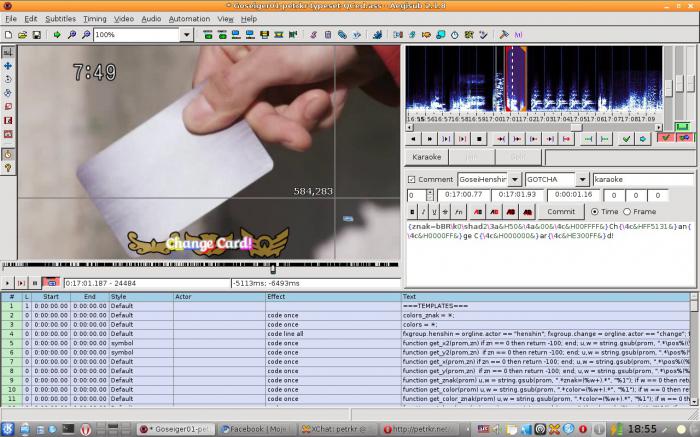Select the rectangle clip tool
700x437 pixels.
tap(8, 121)
